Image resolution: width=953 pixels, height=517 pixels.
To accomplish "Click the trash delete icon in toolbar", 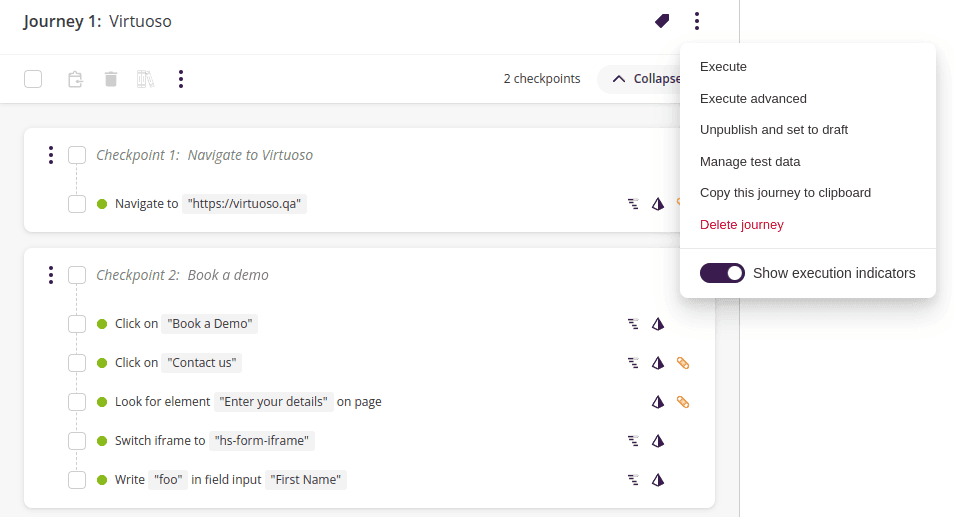I will [111, 79].
